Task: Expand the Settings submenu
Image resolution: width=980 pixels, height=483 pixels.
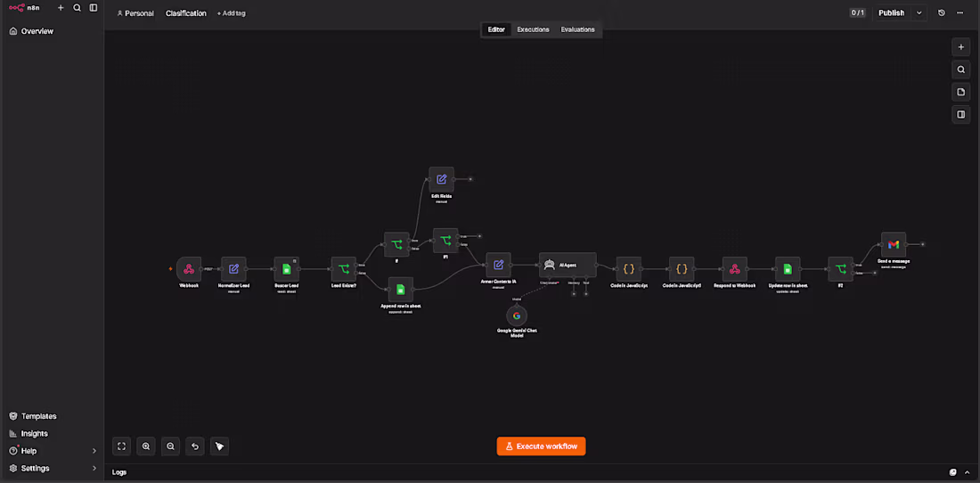Action: click(x=94, y=468)
